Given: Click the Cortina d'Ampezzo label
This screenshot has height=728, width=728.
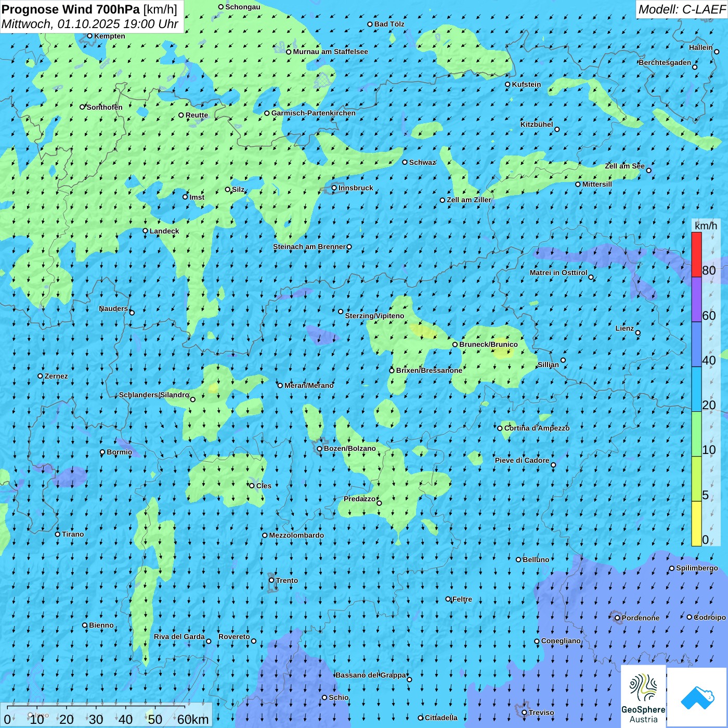Looking at the screenshot, I should click(537, 428).
